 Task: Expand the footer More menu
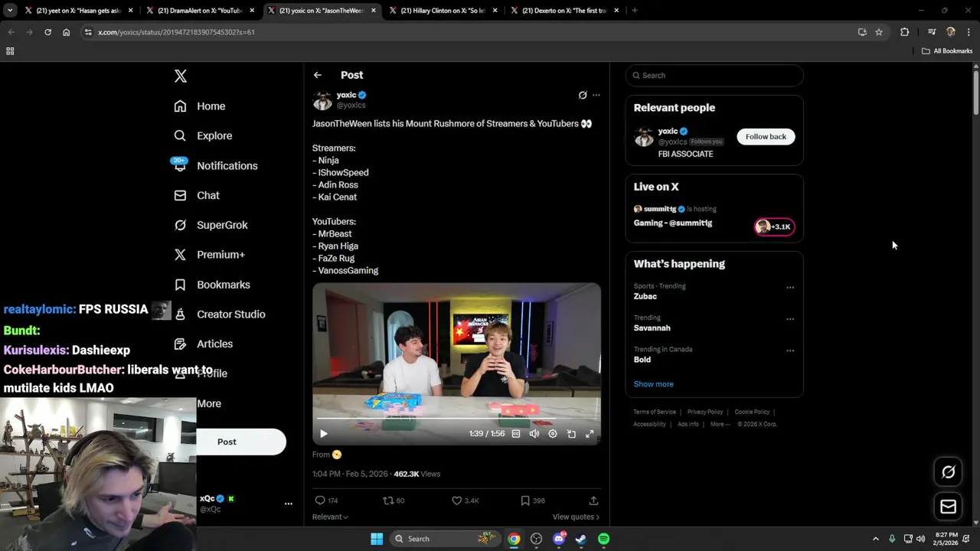tap(720, 424)
